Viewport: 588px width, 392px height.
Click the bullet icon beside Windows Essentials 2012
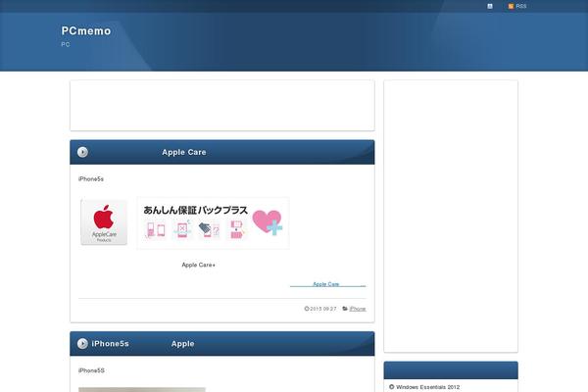[391, 387]
